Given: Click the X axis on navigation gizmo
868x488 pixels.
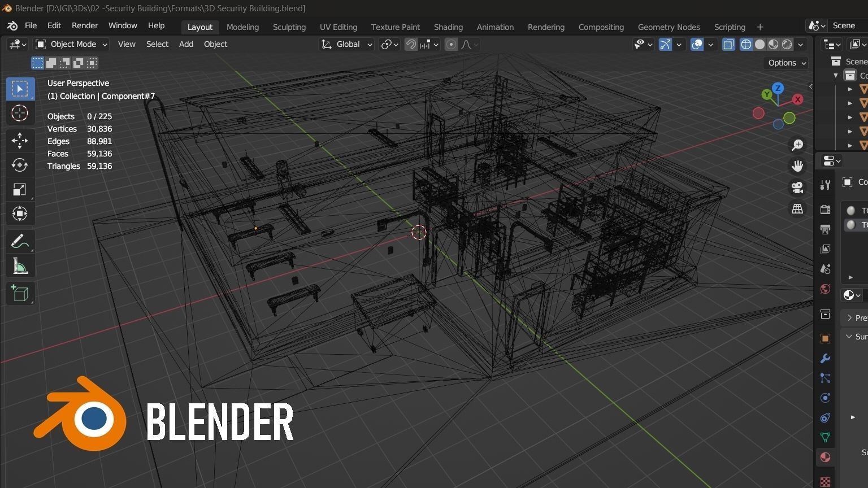Looking at the screenshot, I should pos(797,99).
